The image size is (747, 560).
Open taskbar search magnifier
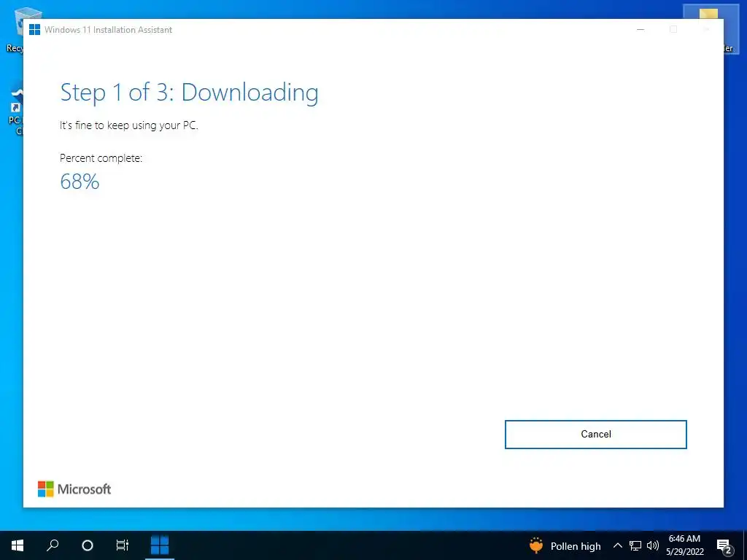coord(53,545)
